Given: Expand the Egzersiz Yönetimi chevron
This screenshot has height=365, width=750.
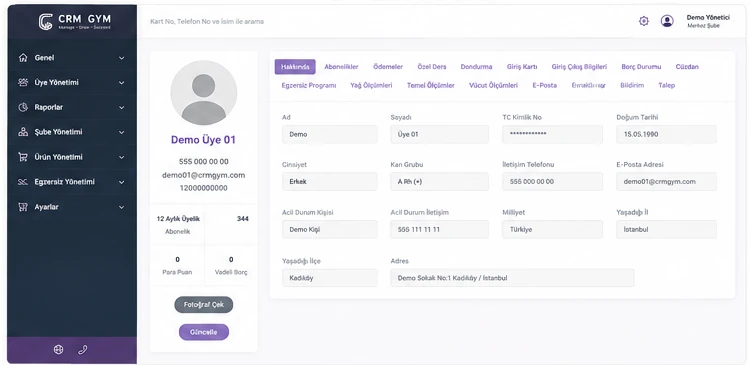Looking at the screenshot, I should pyautogui.click(x=121, y=182).
